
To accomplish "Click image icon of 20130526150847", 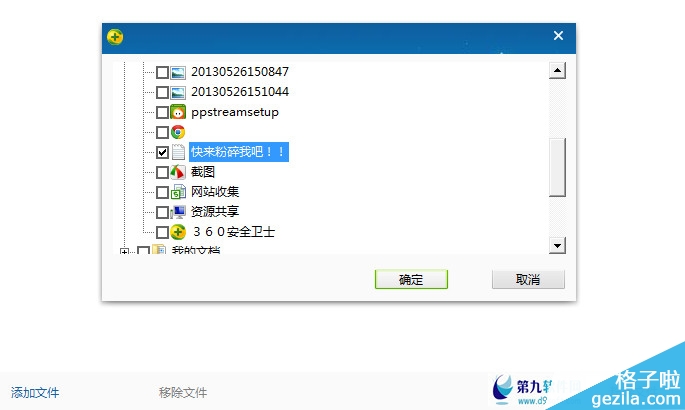I will coord(178,72).
